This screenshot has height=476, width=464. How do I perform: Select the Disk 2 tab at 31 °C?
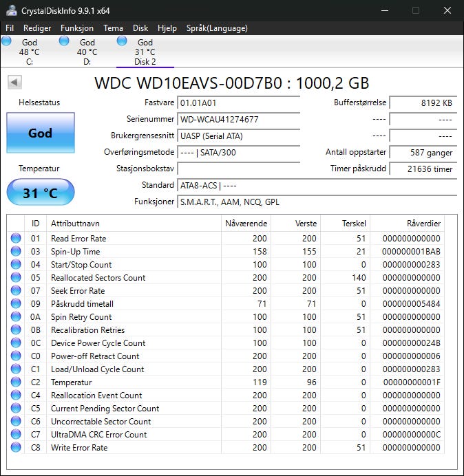pos(145,52)
